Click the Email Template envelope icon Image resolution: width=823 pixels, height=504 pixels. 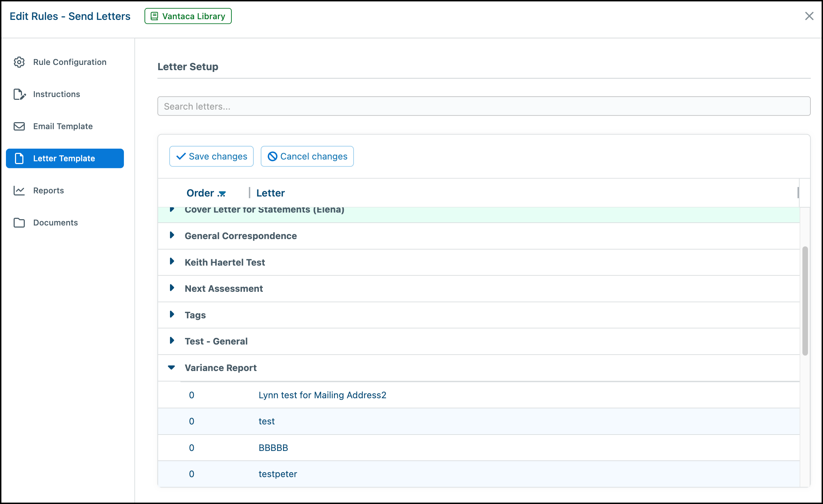coord(19,126)
